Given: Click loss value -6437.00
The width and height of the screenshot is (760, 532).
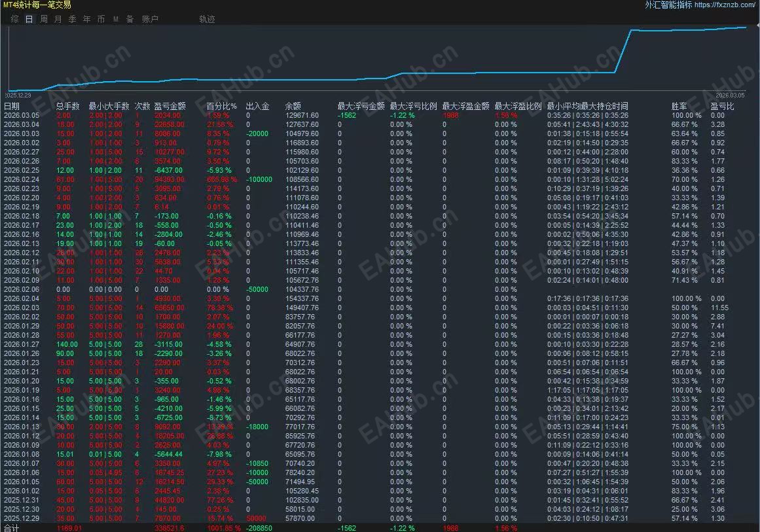Looking at the screenshot, I should pos(169,170).
